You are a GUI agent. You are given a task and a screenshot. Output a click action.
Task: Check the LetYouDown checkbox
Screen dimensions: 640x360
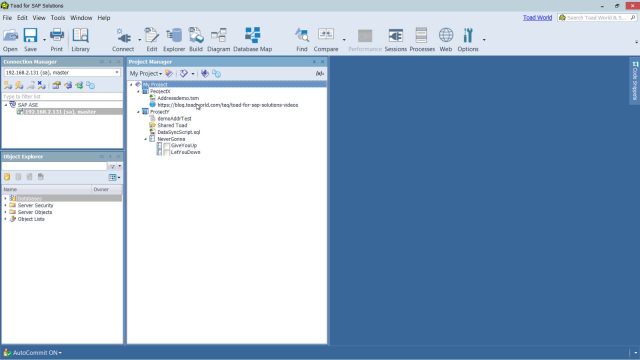167,153
